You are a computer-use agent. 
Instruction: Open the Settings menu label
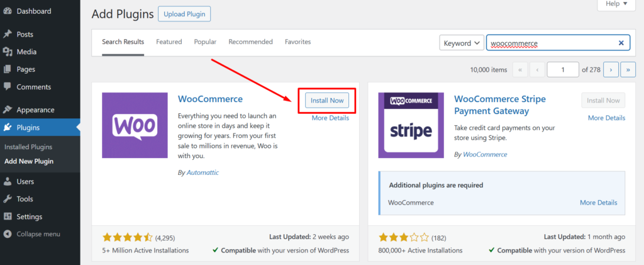click(x=30, y=217)
